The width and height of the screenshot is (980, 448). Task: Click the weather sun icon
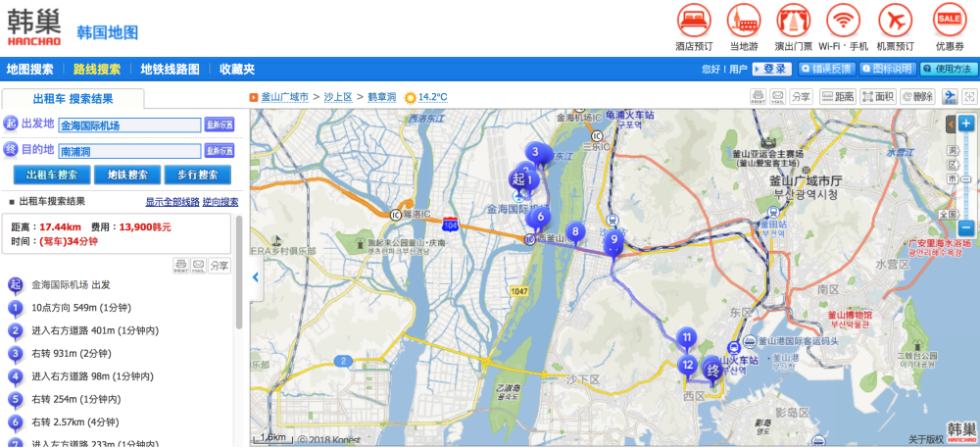(x=410, y=97)
